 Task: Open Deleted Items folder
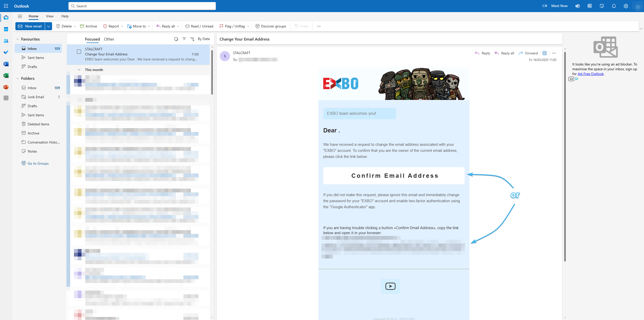pyautogui.click(x=38, y=124)
